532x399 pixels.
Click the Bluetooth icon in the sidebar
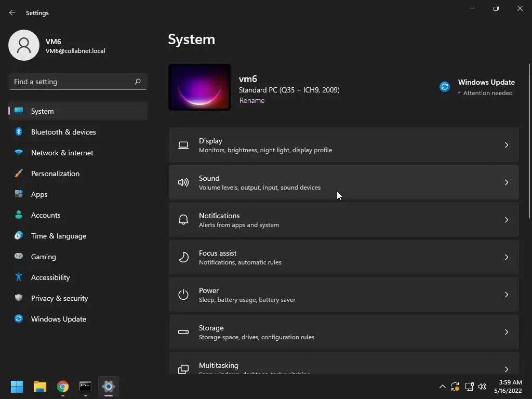[x=19, y=131]
